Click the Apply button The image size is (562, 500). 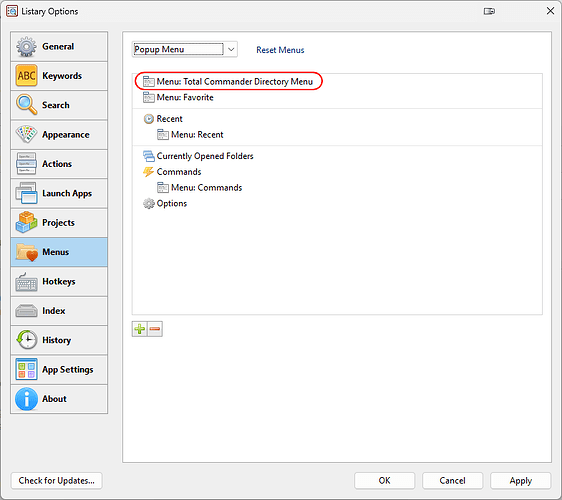520,480
